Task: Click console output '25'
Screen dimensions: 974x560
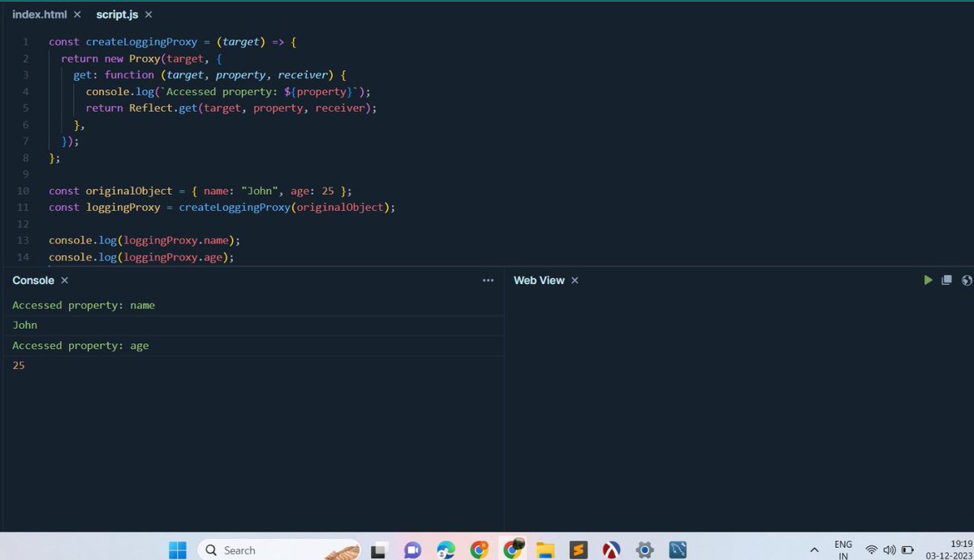Action: point(19,365)
